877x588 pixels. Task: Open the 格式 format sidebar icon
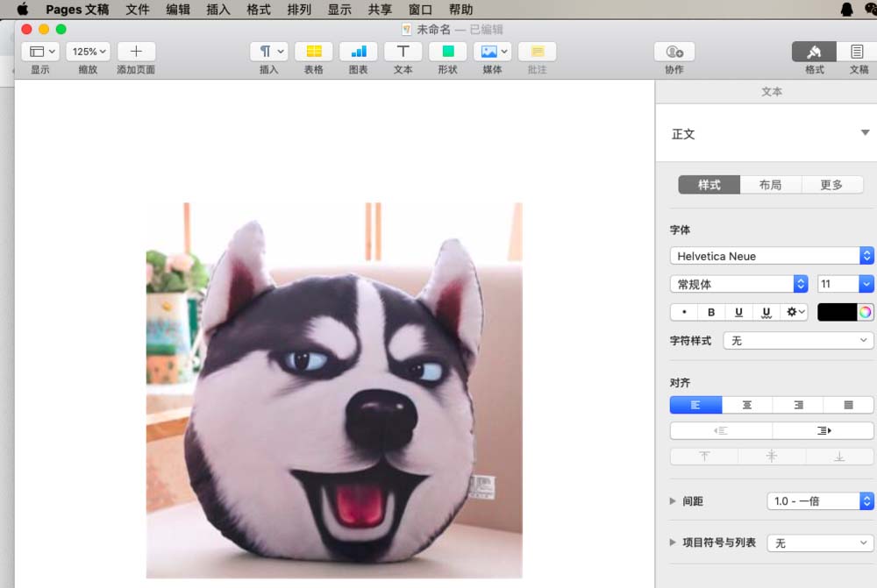[814, 53]
